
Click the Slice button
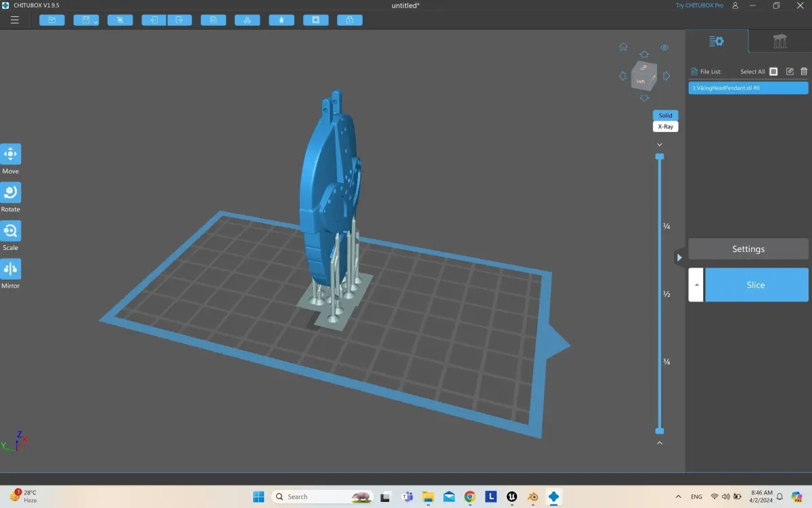pos(757,284)
